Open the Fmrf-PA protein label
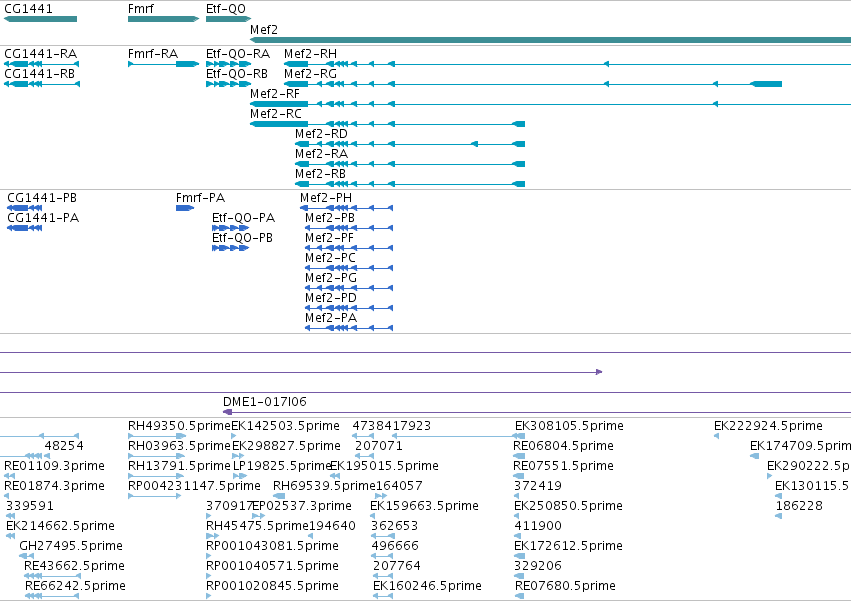Viewport: 851px width, 601px height. [x=200, y=198]
